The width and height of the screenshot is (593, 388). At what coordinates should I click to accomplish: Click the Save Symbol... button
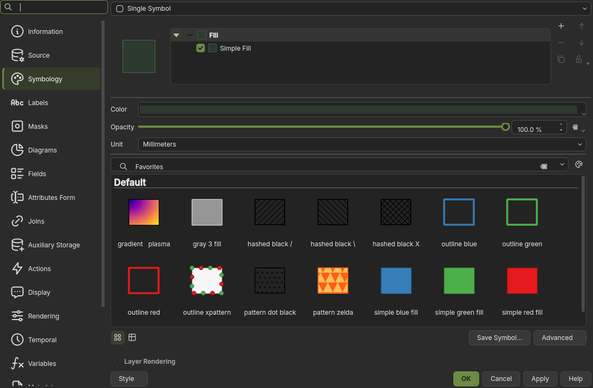coord(499,338)
